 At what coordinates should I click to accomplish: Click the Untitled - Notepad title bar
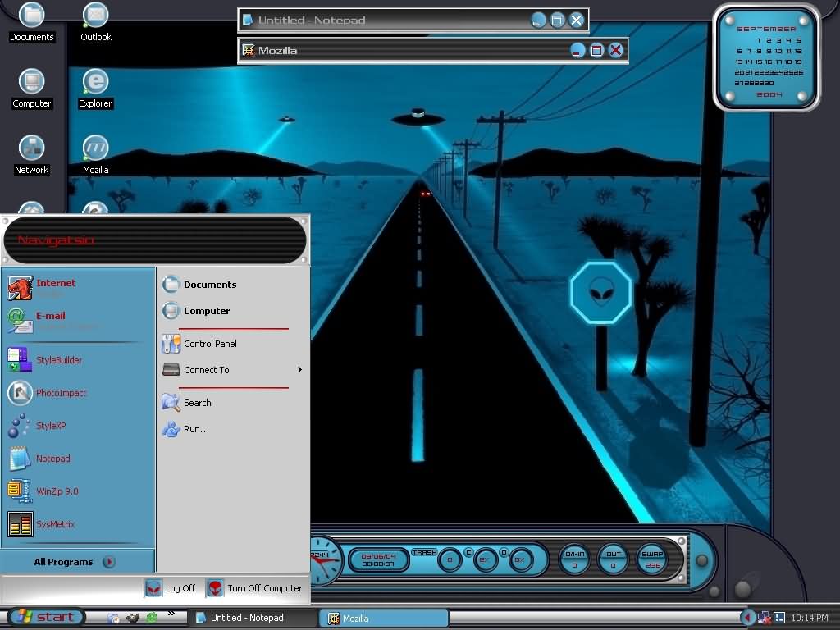(413, 21)
